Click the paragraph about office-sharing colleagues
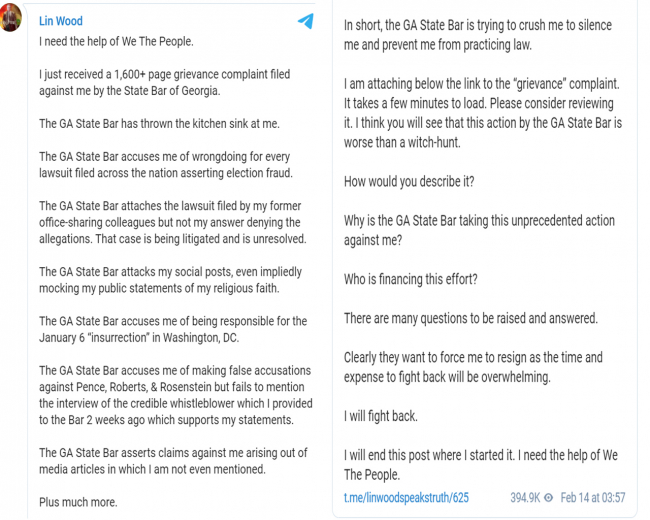This screenshot has width=650, height=520. pos(172,222)
